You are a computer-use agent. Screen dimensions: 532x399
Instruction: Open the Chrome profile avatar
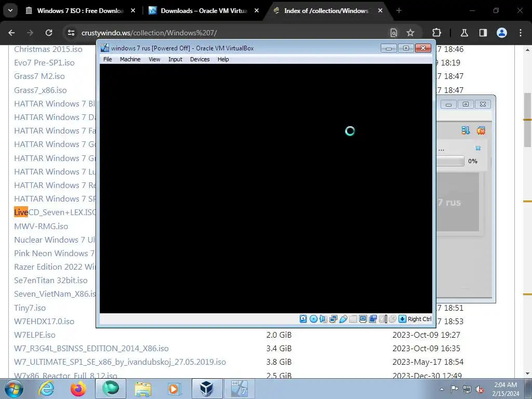(x=502, y=33)
